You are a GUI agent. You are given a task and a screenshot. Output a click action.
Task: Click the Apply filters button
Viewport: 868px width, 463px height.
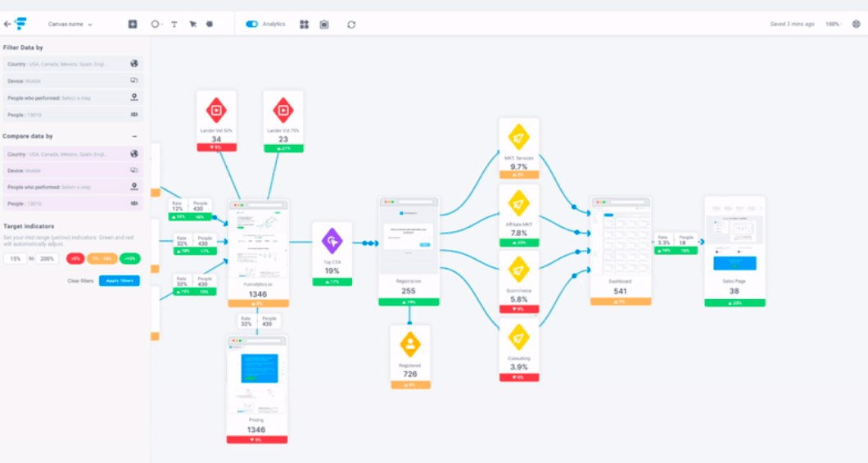click(119, 280)
